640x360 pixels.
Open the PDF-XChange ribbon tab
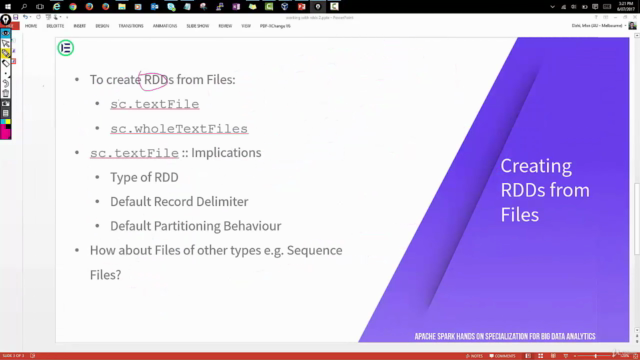coord(275,26)
